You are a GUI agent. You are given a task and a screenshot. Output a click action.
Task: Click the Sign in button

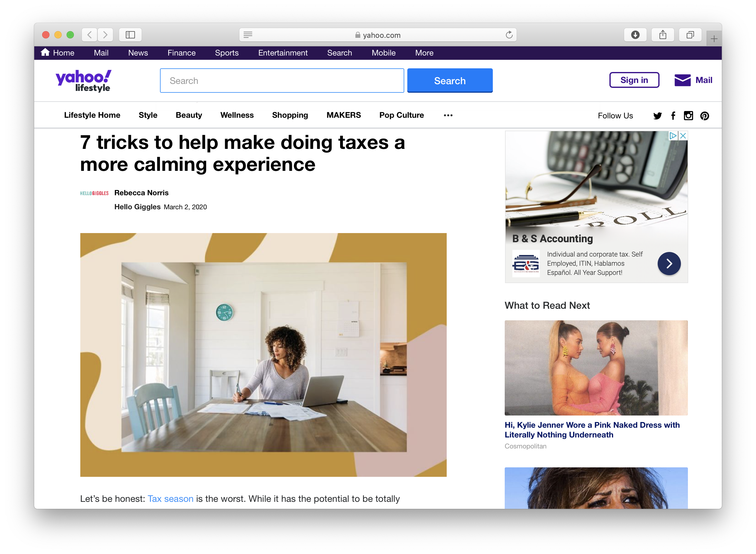[x=634, y=80]
